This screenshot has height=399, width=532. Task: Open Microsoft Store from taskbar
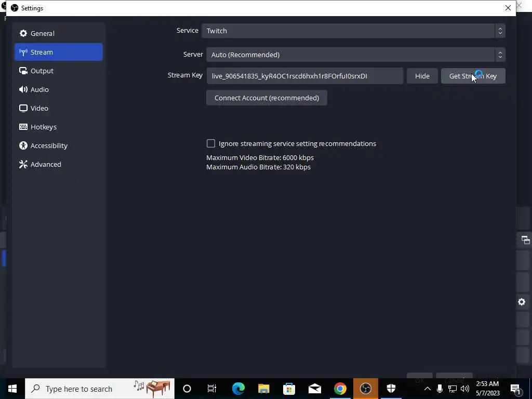click(289, 389)
